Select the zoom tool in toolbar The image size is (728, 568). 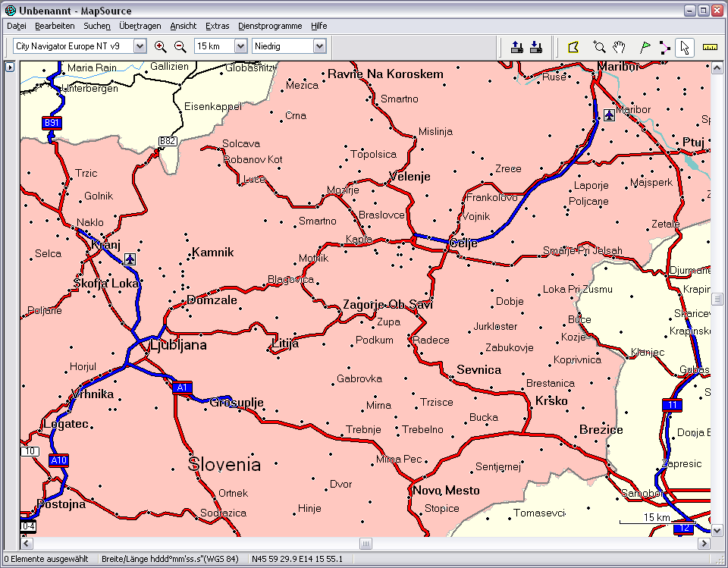tap(599, 47)
